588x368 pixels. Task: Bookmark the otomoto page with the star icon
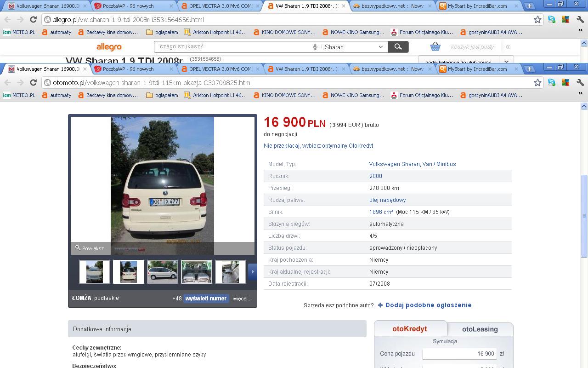[537, 83]
